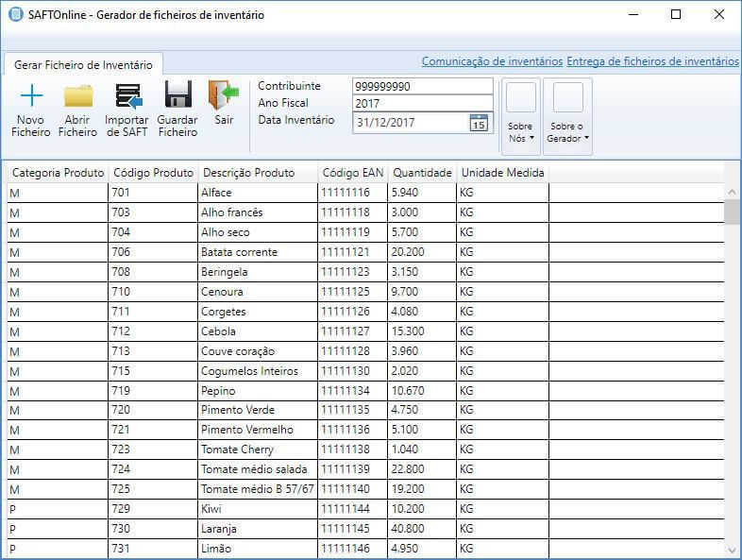Save using the Guardar Ficheiro floppy icon
The height and width of the screenshot is (560, 742).
point(177,96)
